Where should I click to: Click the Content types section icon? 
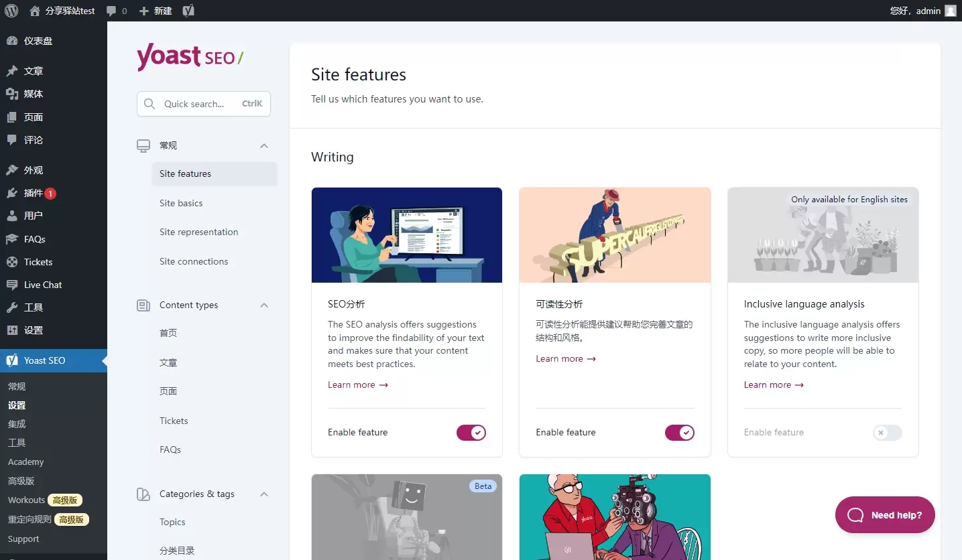[x=143, y=305]
